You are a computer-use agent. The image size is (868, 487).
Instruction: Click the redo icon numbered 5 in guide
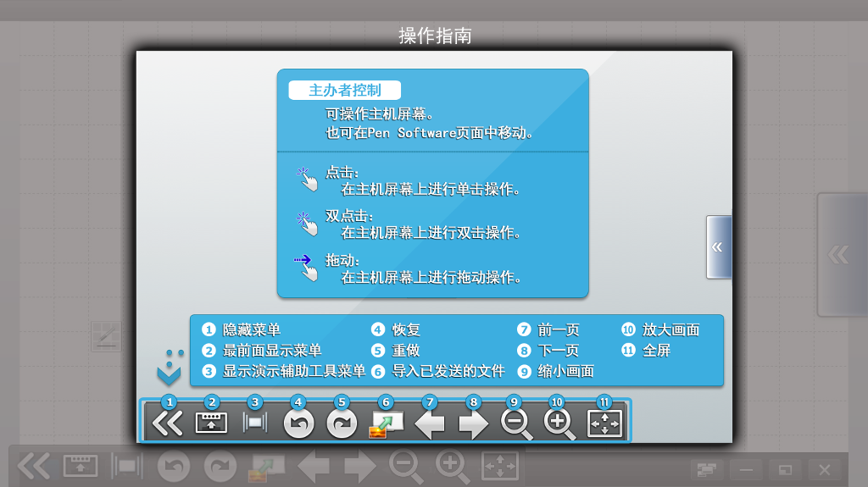[342, 423]
